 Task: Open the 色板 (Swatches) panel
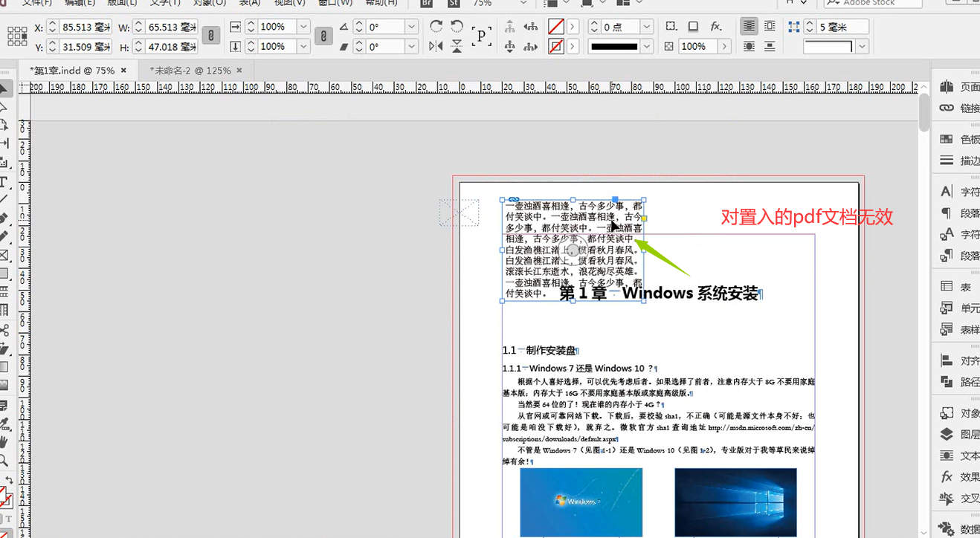pos(958,139)
